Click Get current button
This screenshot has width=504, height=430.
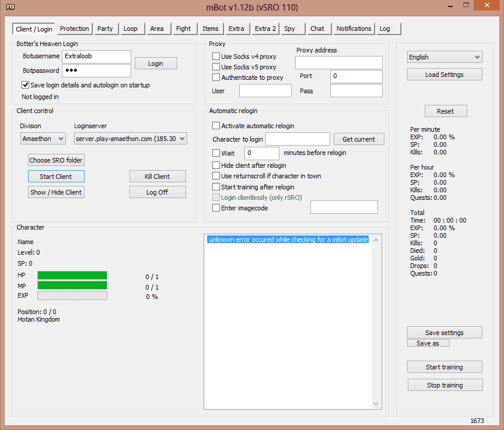click(359, 139)
